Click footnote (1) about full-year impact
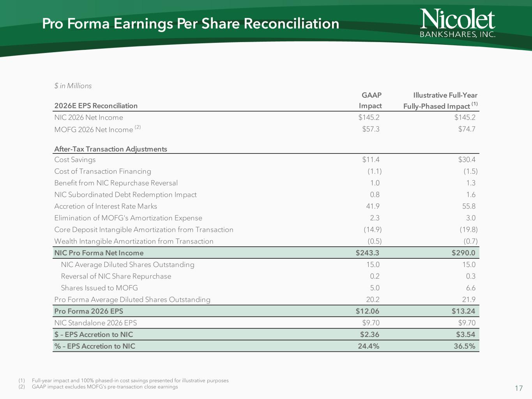The width and height of the screenshot is (532, 399). point(130,380)
